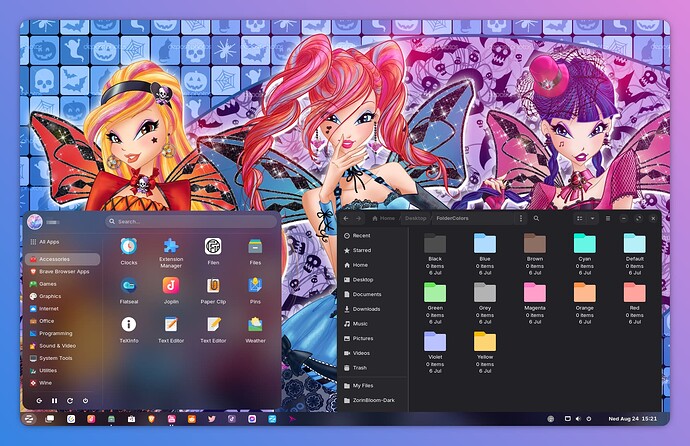The image size is (690, 446).
Task: Click the app menu Search field
Action: click(x=191, y=222)
